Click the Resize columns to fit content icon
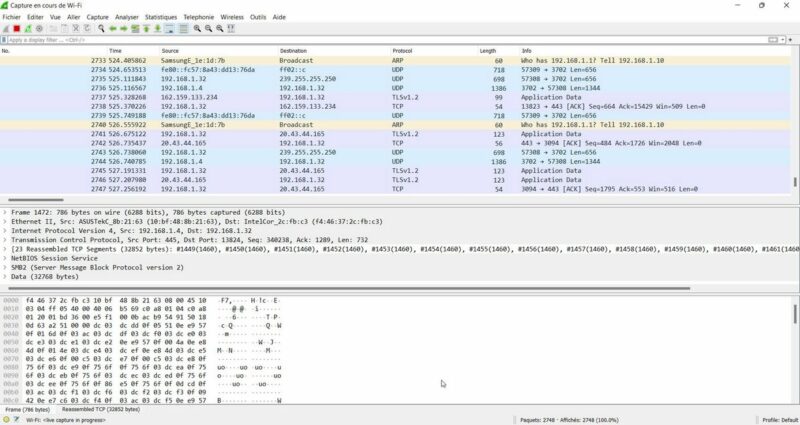Screen dimensions: 800x425 (x=231, y=29)
